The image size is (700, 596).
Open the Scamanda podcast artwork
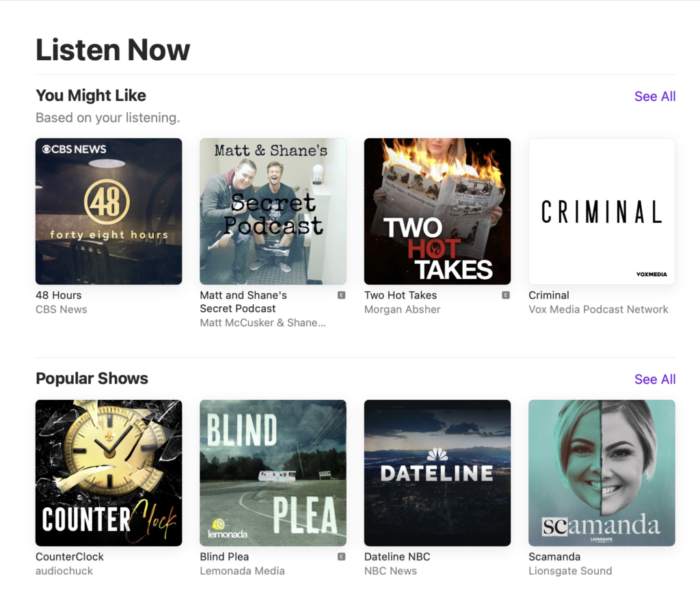[602, 473]
